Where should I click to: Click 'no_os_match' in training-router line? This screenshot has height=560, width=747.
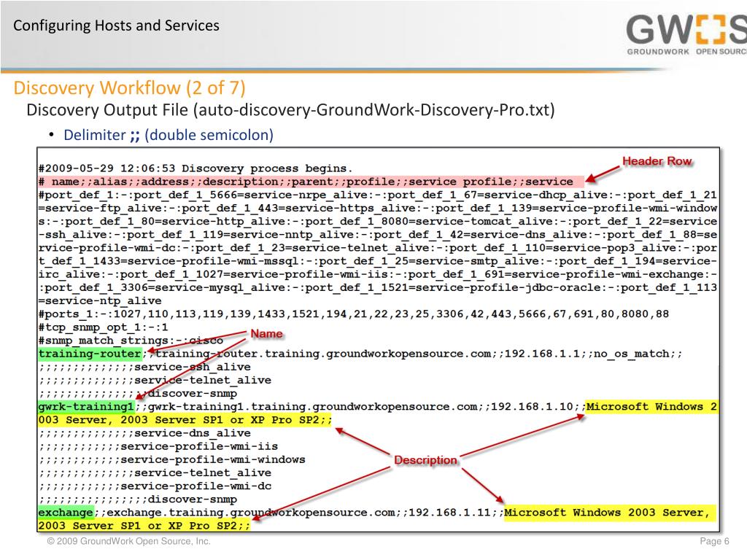click(631, 354)
